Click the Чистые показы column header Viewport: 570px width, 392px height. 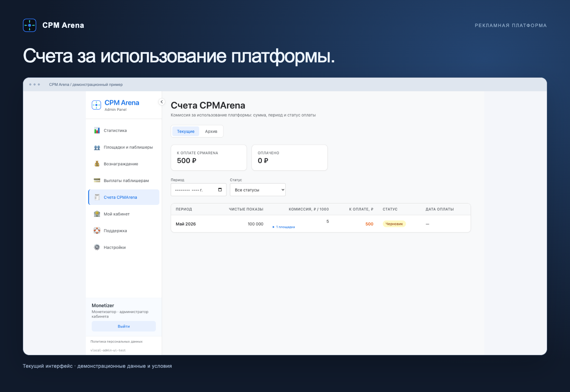tap(246, 209)
